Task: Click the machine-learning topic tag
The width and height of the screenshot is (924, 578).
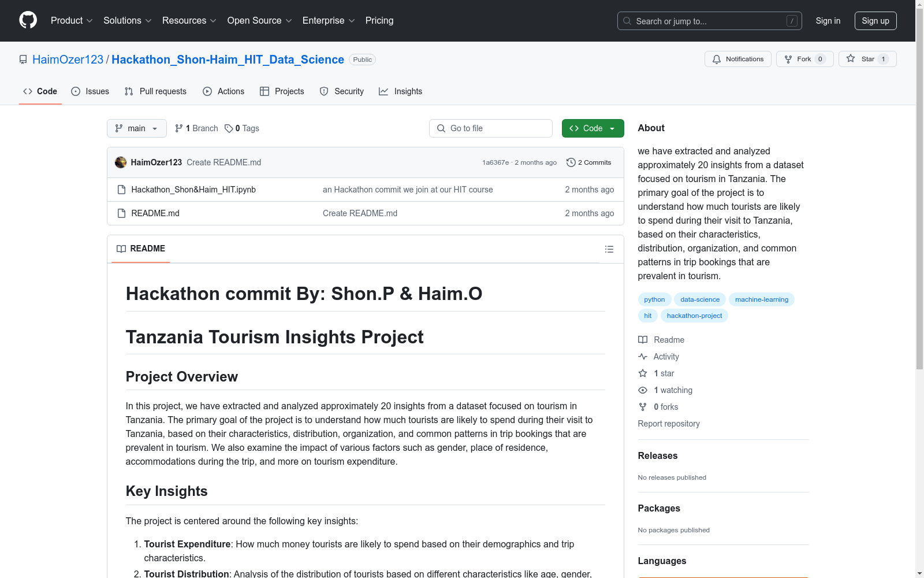Action: tap(762, 299)
